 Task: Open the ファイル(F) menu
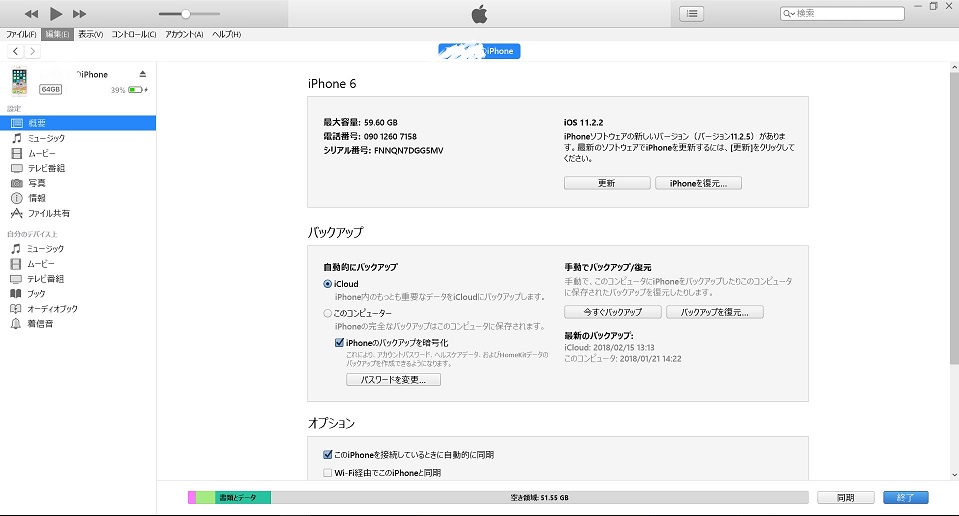(21, 34)
